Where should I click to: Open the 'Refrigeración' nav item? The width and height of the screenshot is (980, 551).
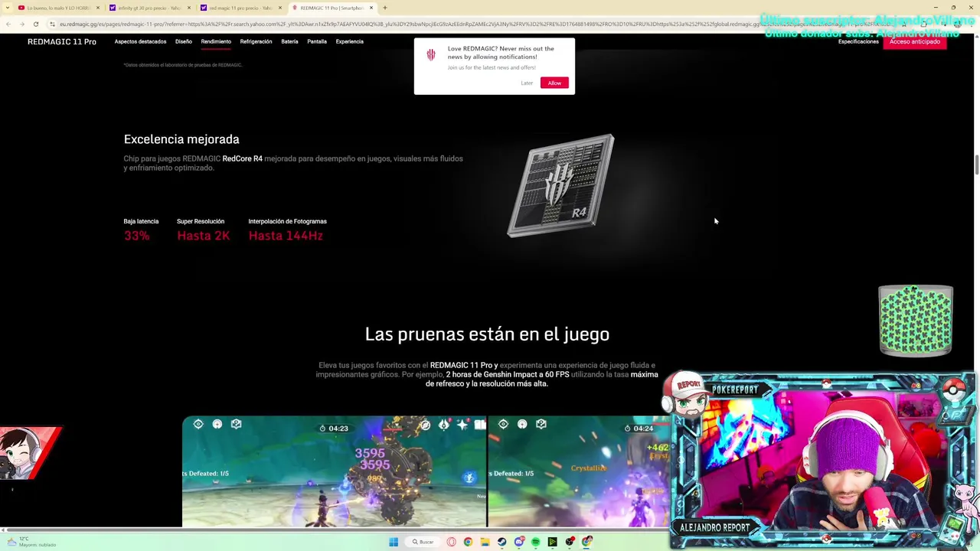pos(256,41)
